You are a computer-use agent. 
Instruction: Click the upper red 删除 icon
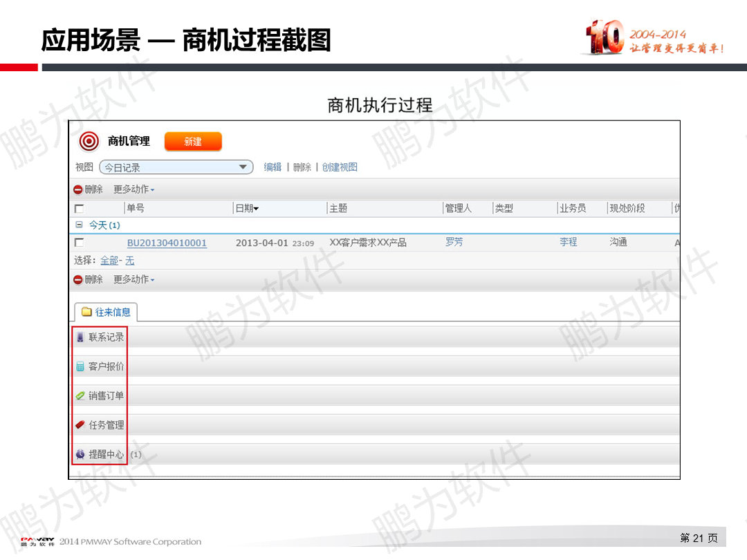[78, 189]
